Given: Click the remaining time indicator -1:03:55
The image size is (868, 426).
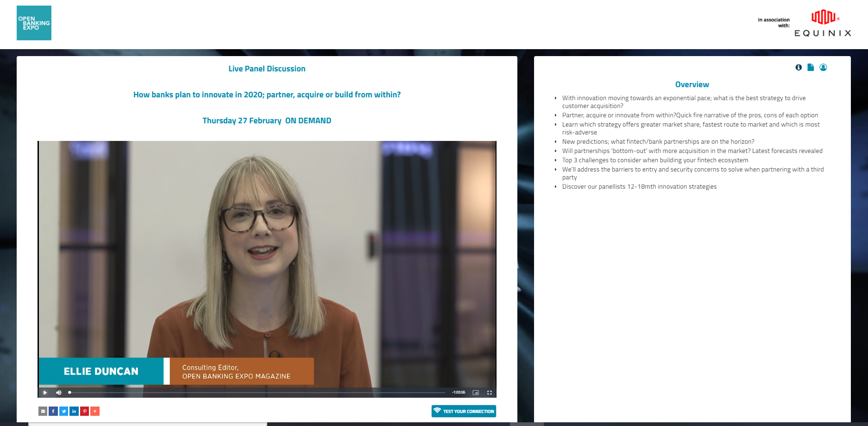Looking at the screenshot, I should point(458,392).
